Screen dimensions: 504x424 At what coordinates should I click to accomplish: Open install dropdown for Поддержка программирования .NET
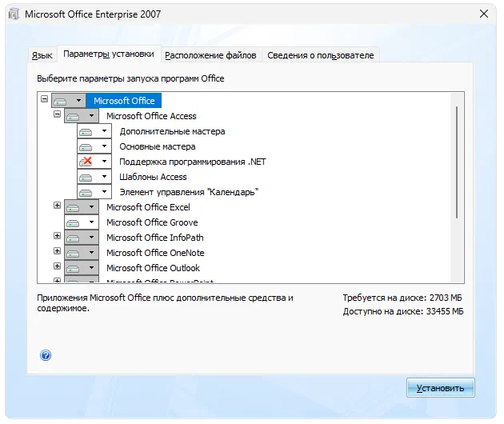click(x=94, y=162)
